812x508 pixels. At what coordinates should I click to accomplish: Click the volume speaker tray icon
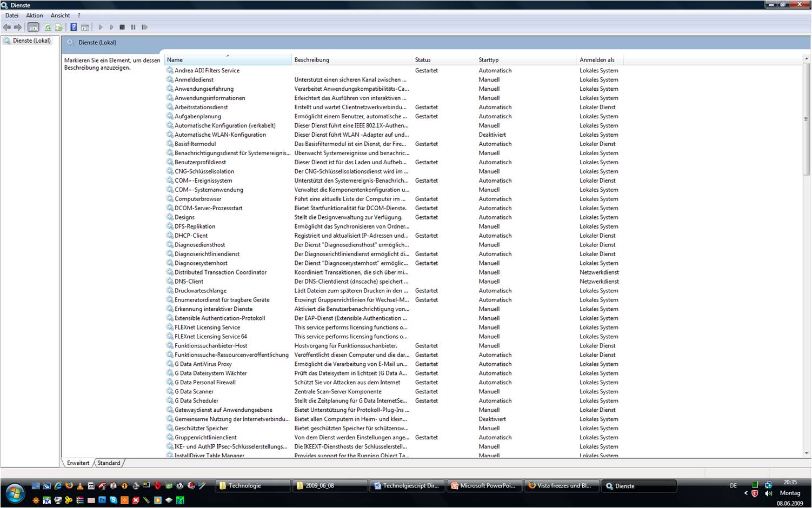coord(769,493)
